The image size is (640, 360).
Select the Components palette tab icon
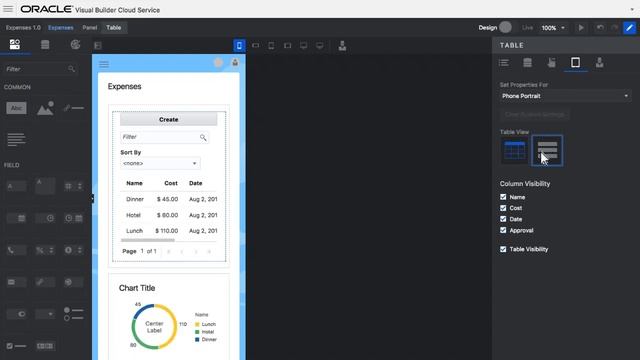(x=15, y=44)
